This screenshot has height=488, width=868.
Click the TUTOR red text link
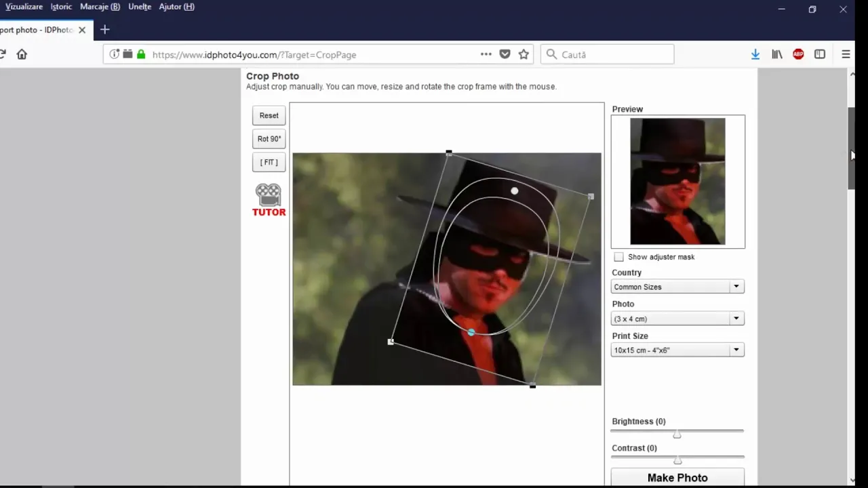pyautogui.click(x=269, y=212)
